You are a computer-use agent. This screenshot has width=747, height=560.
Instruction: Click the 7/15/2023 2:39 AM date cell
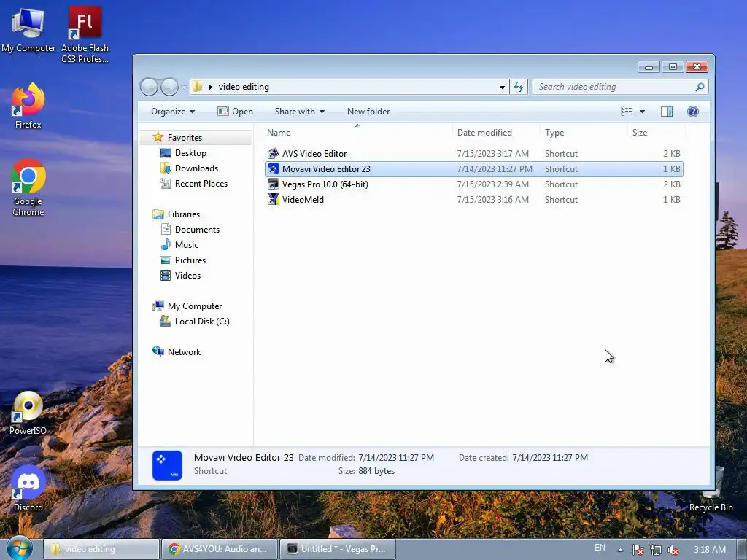(492, 184)
